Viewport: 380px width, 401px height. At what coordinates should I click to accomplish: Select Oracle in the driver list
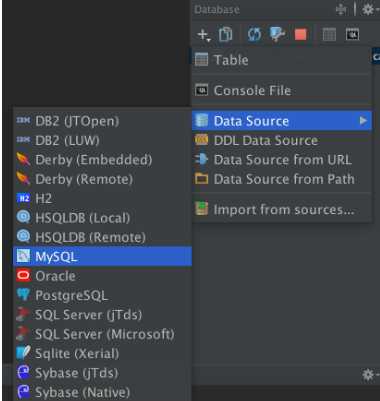coord(103,276)
